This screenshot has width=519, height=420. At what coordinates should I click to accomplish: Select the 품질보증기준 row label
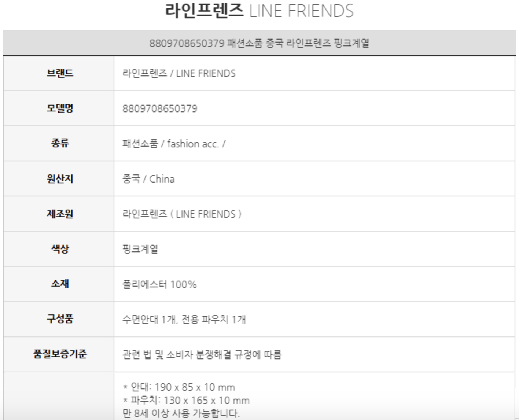pyautogui.click(x=60, y=354)
